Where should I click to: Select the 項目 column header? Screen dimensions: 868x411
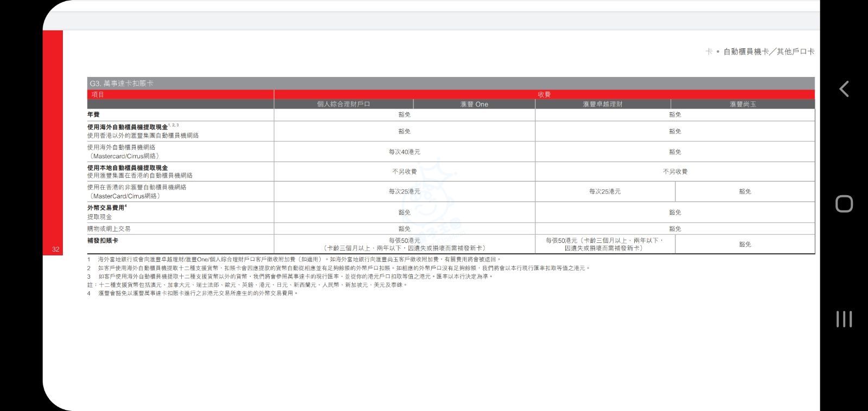coord(98,94)
